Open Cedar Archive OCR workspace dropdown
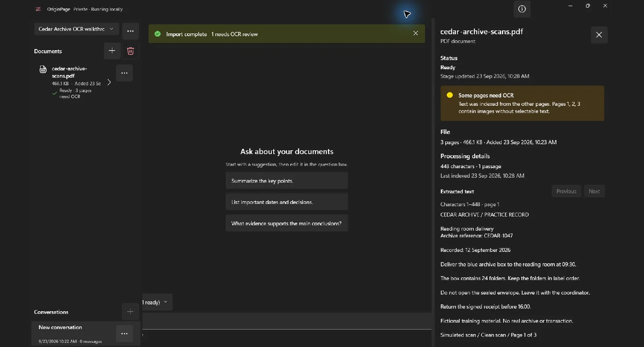 (76, 29)
